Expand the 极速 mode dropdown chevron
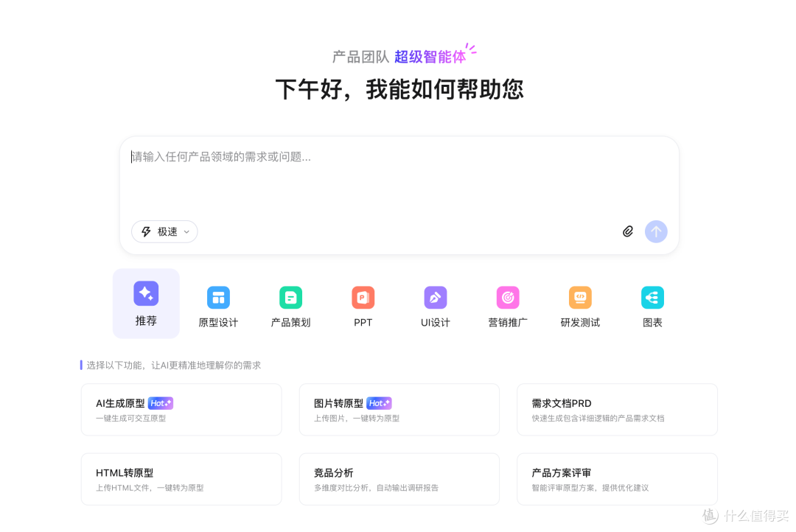This screenshot has width=796, height=532. tap(186, 232)
